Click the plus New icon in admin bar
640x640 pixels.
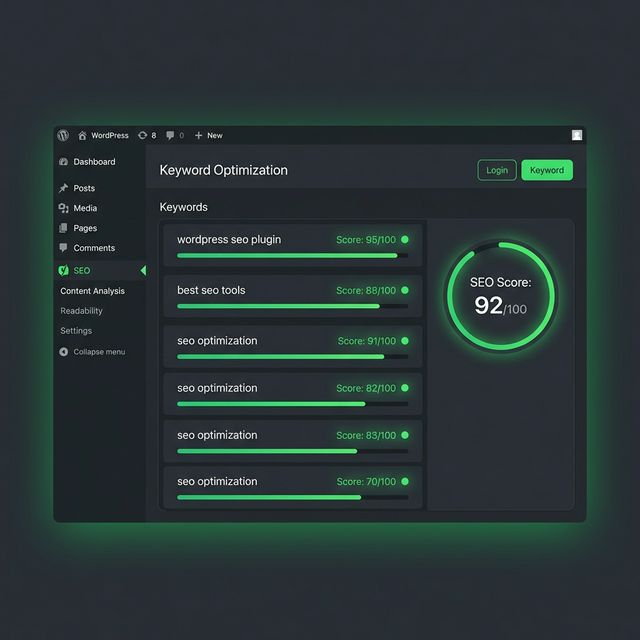click(x=198, y=135)
